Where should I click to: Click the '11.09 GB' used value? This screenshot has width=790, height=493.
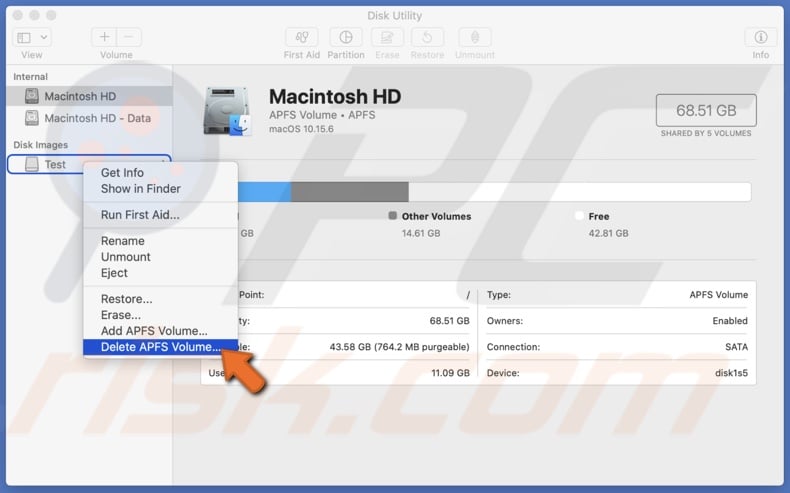tap(450, 374)
